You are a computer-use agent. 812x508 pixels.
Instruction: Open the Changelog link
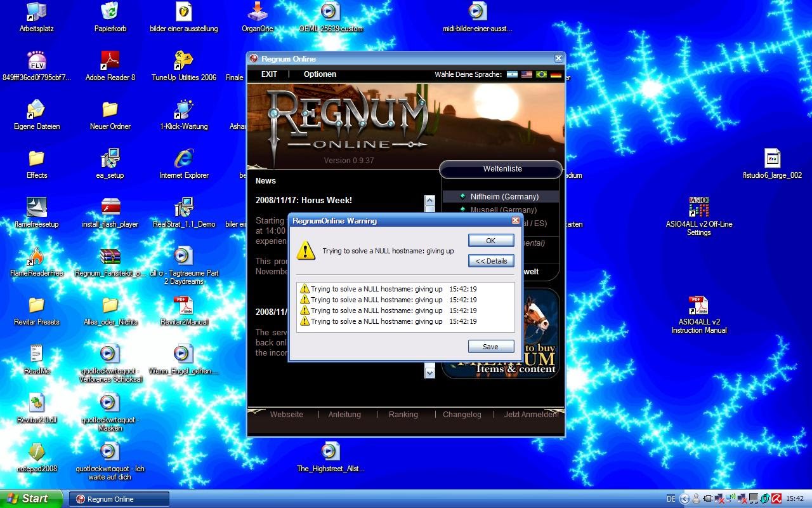tap(462, 415)
